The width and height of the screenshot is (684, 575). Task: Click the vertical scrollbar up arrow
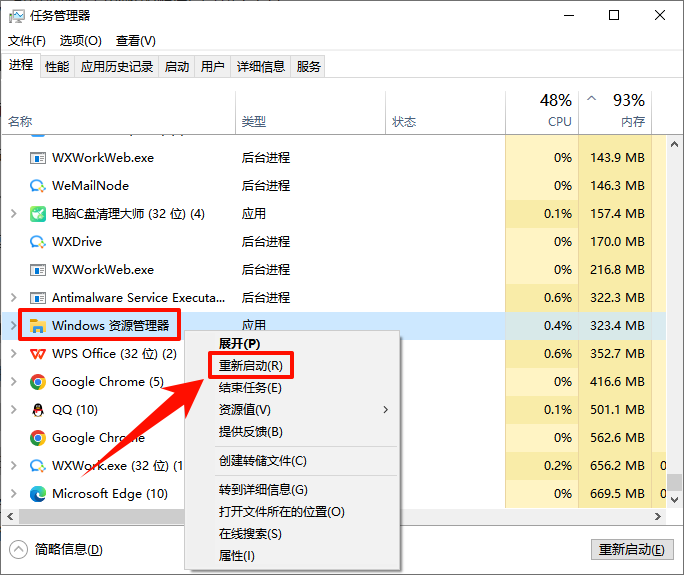tap(674, 144)
